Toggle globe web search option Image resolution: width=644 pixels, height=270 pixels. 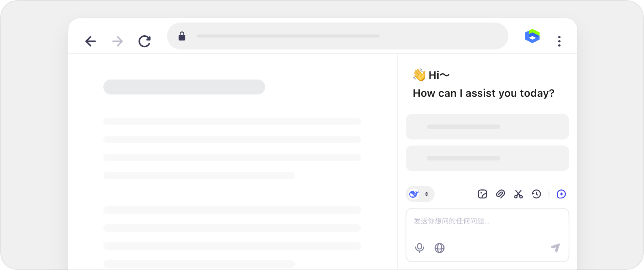(440, 248)
